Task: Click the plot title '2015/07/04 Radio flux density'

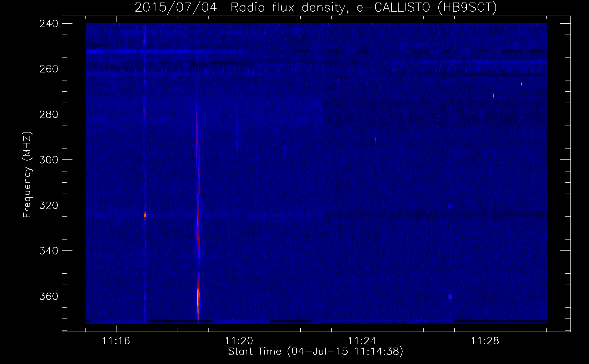Action: coord(240,7)
